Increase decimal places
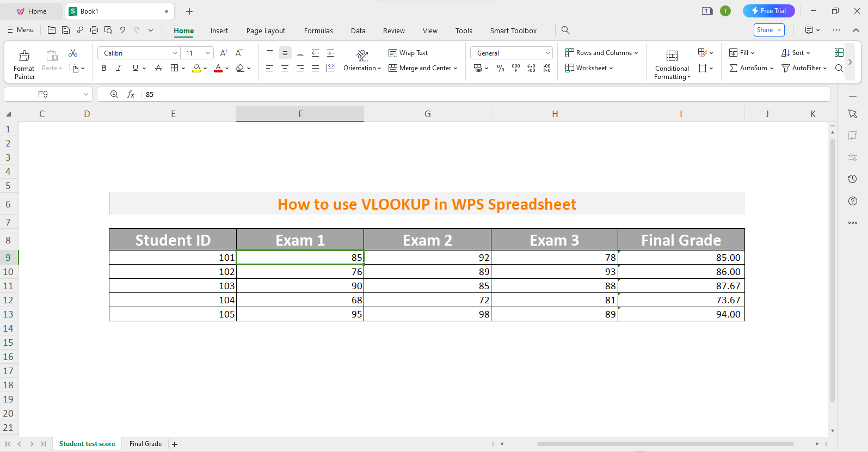Screen dimensions: 868x452 pyautogui.click(x=531, y=68)
